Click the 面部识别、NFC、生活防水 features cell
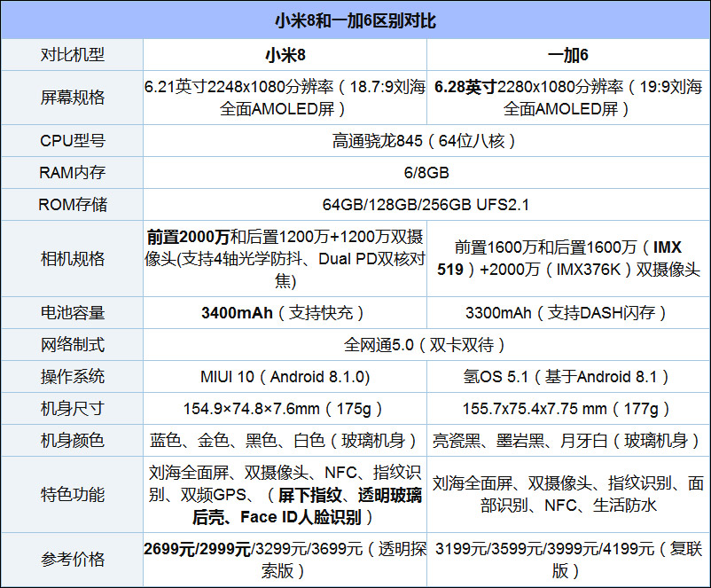Viewport: 711px width, 588px height. click(568, 495)
